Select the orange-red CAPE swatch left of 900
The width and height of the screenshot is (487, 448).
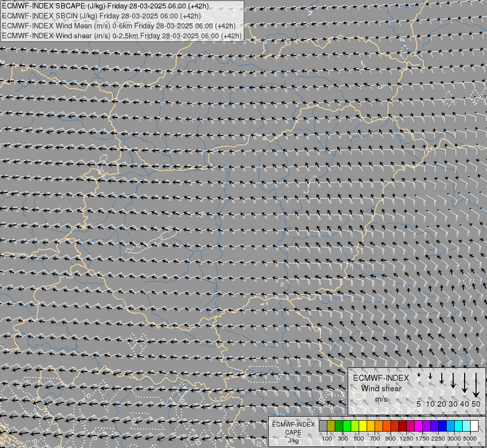coord(387,426)
